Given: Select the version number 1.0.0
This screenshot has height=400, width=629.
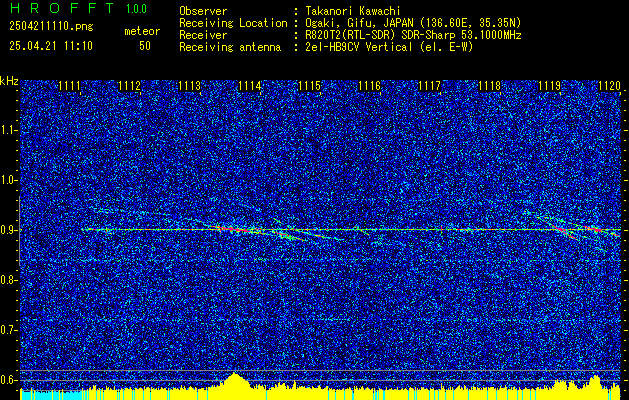Looking at the screenshot, I should [x=136, y=8].
